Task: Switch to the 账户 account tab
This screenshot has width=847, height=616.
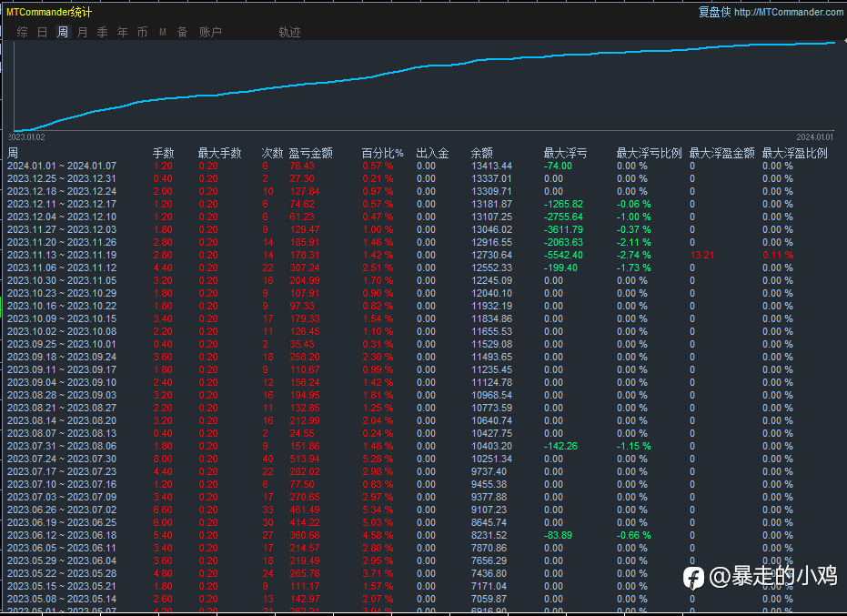Action: [210, 32]
